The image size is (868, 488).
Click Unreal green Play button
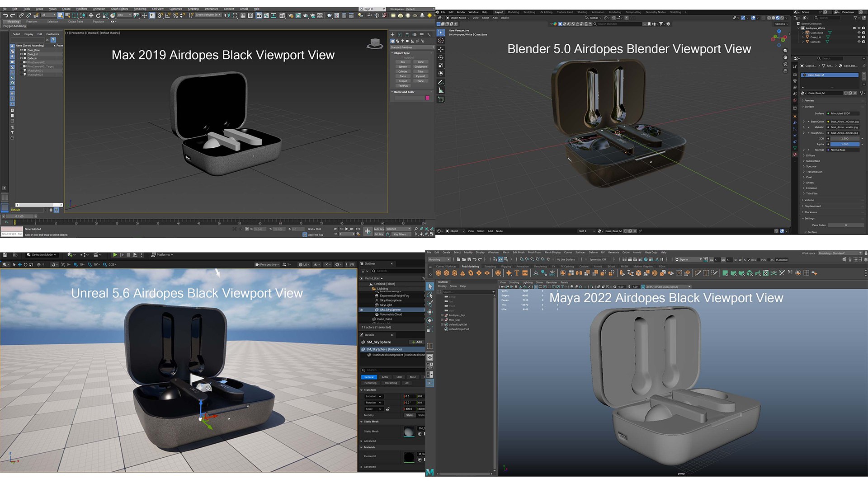[x=115, y=255]
